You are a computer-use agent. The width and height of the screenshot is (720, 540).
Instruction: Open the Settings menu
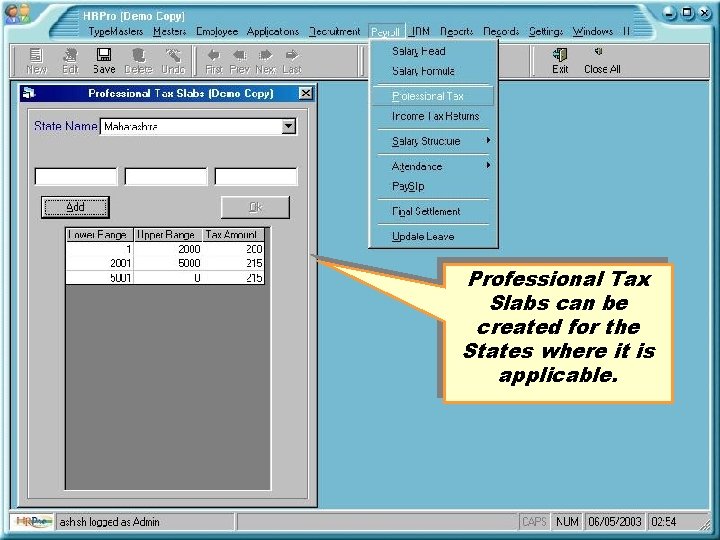point(546,31)
